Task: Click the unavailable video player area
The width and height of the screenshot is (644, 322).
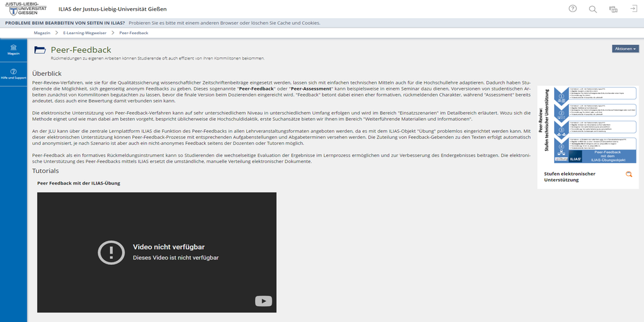Action: point(156,252)
